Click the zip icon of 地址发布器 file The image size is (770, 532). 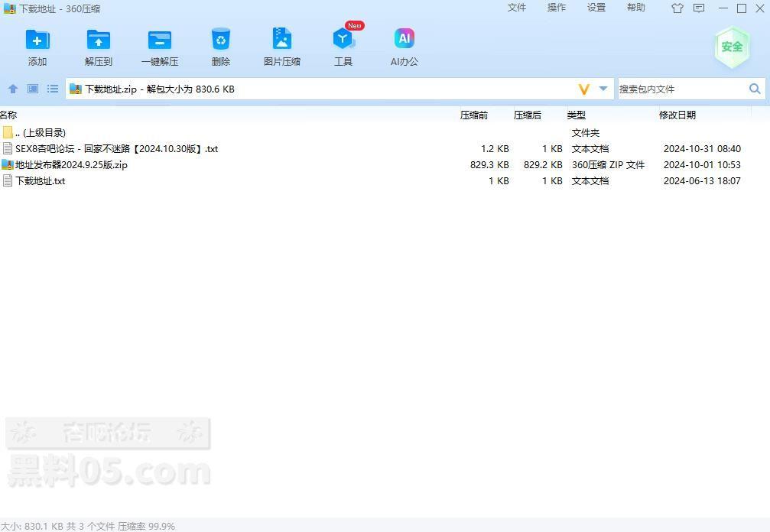click(8, 164)
